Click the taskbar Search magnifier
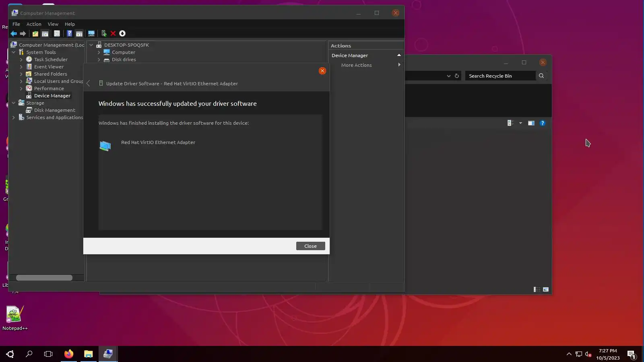Viewport: 644px width, 362px height. pyautogui.click(x=29, y=354)
